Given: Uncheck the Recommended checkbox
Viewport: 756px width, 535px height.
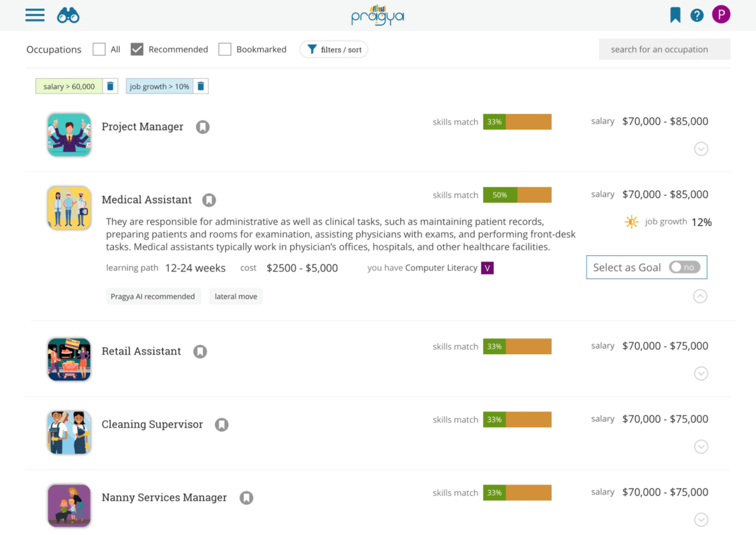Looking at the screenshot, I should coord(137,49).
